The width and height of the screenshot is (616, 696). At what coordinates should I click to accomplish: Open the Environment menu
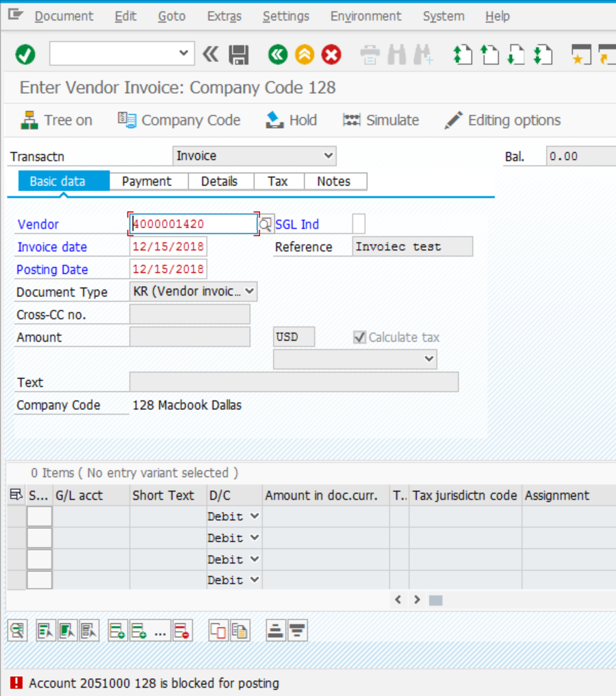(x=365, y=16)
